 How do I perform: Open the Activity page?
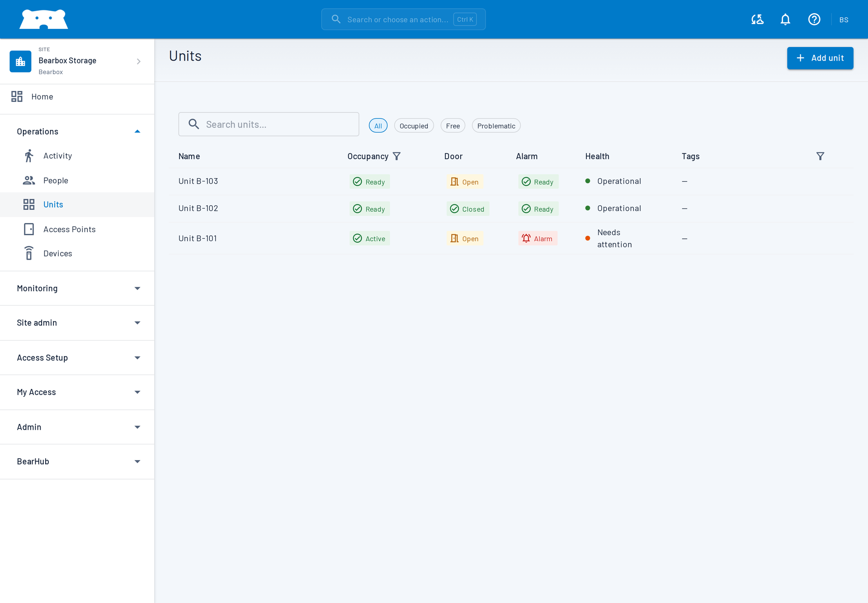(x=77, y=156)
